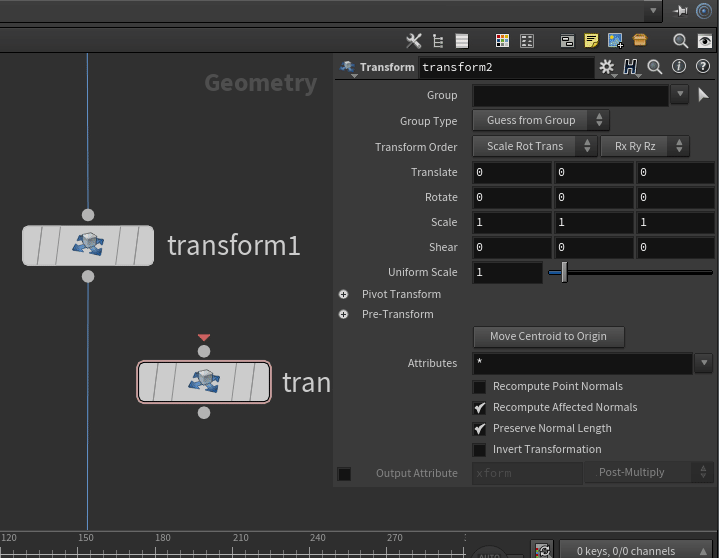Expand the Pre-Transform section
Image resolution: width=719 pixels, height=558 pixels.
click(344, 315)
